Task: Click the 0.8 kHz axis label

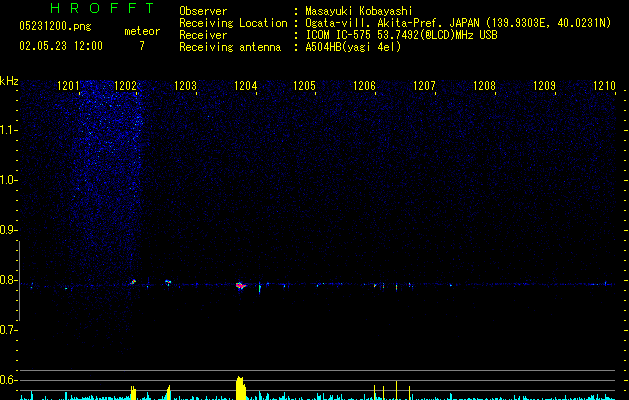Action: tap(8, 280)
